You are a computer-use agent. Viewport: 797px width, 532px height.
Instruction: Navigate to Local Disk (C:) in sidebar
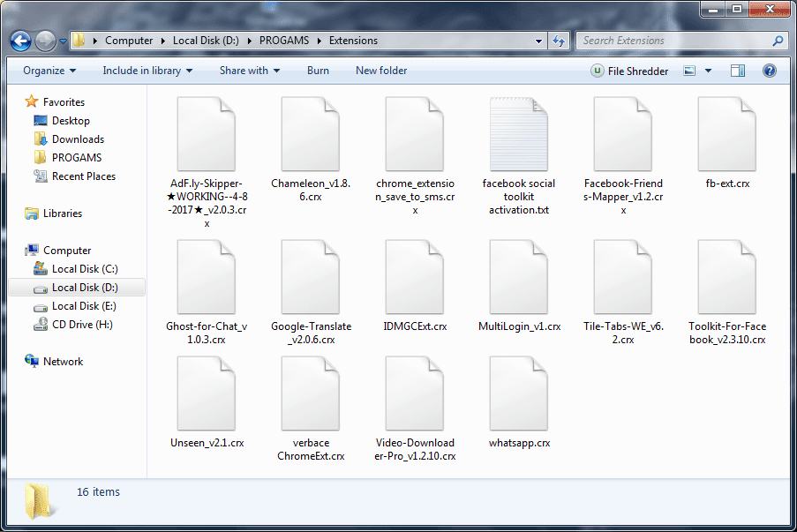coord(84,269)
